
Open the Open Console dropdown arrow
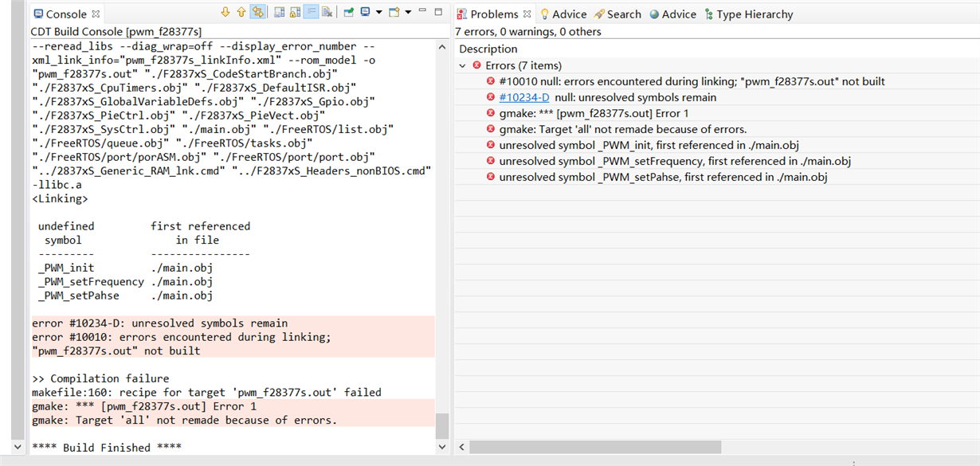pos(408,13)
